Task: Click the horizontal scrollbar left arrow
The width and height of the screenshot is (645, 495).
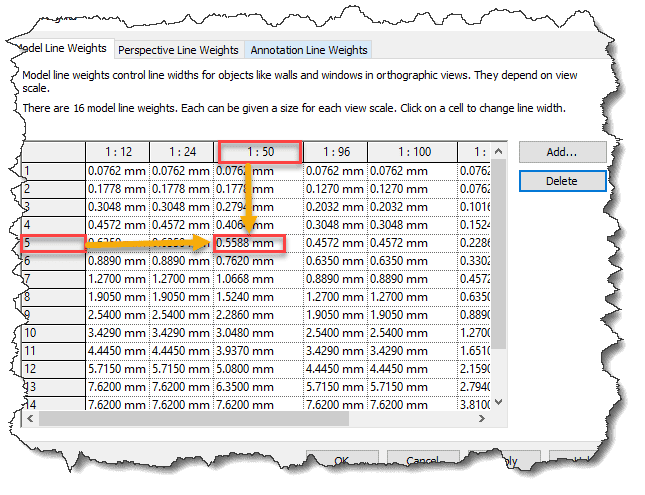Action: (30, 419)
